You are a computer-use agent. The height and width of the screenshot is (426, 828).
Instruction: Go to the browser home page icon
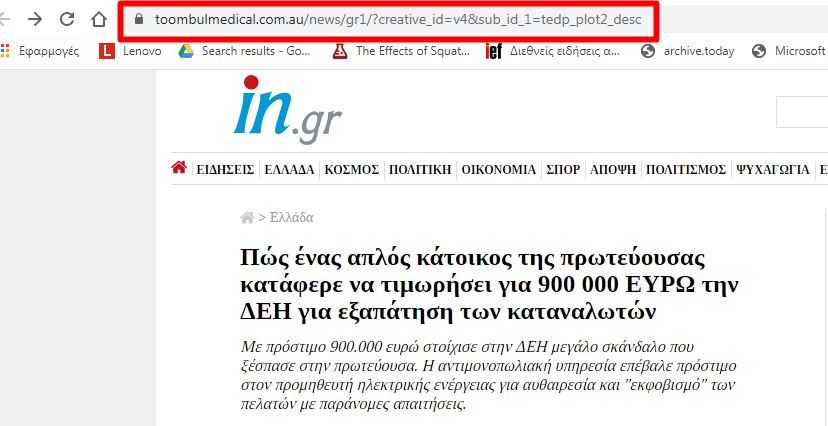click(99, 20)
